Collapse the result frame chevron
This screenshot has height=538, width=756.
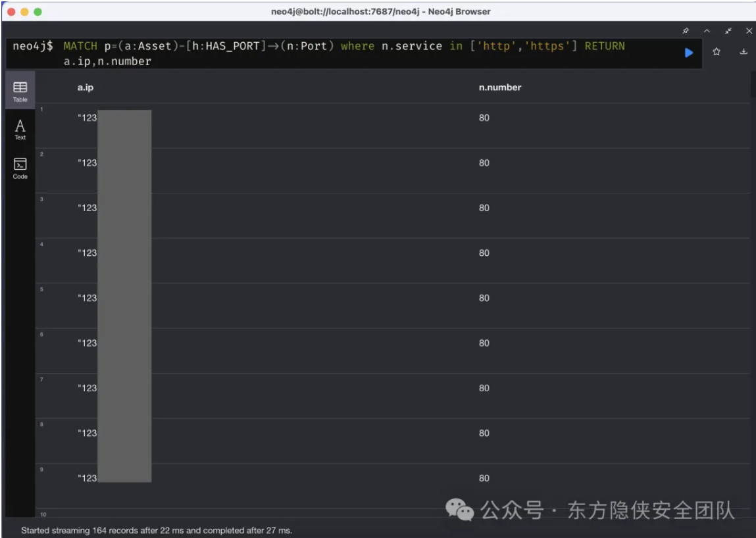tap(707, 31)
